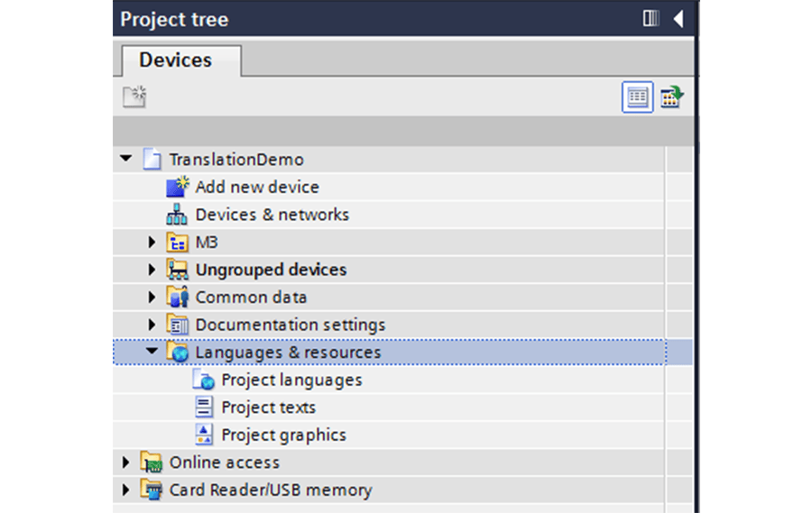The width and height of the screenshot is (812, 513).
Task: Click the Card Reader/USB memory icon
Action: point(152,490)
